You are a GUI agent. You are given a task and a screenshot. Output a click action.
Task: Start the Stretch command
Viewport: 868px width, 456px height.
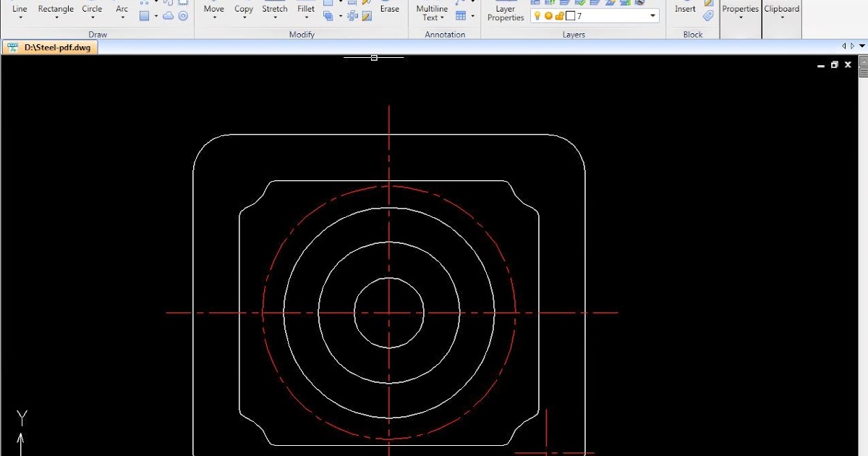[x=275, y=9]
